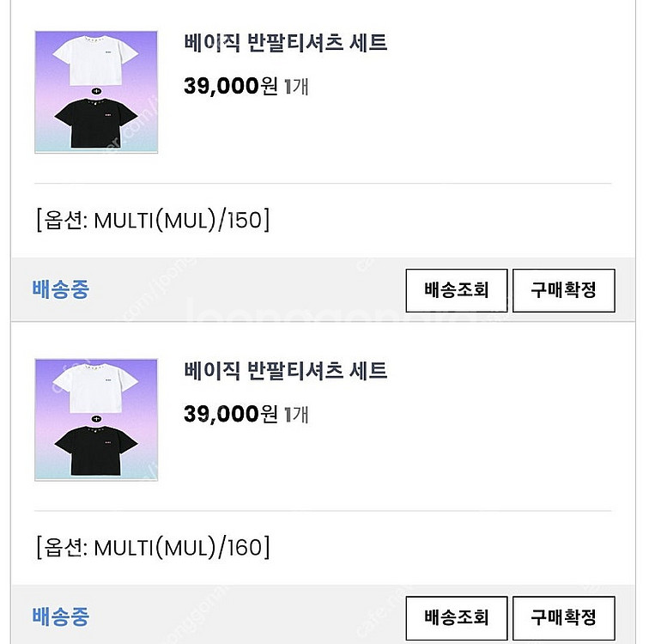Open 베이직 반팔티셔츠 세트 title of the 160 order
This screenshot has width=649, height=644.
286,370
